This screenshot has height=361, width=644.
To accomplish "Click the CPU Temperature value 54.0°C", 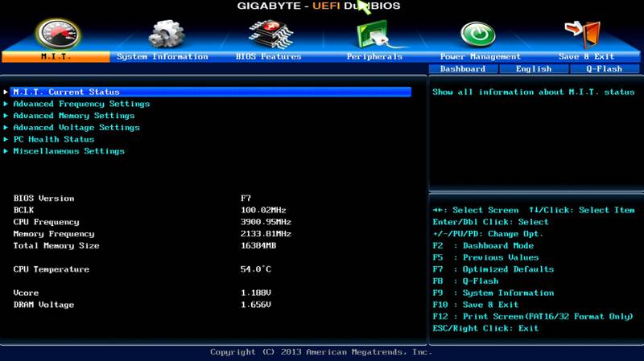I will [x=256, y=269].
